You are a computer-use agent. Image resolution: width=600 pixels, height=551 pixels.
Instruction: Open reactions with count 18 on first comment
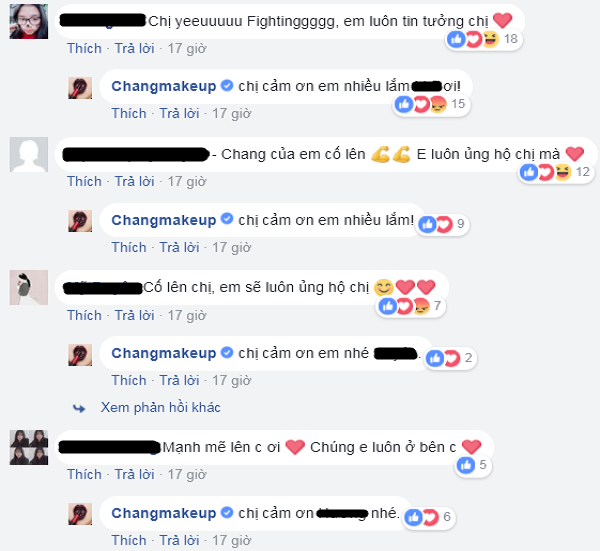tap(484, 39)
